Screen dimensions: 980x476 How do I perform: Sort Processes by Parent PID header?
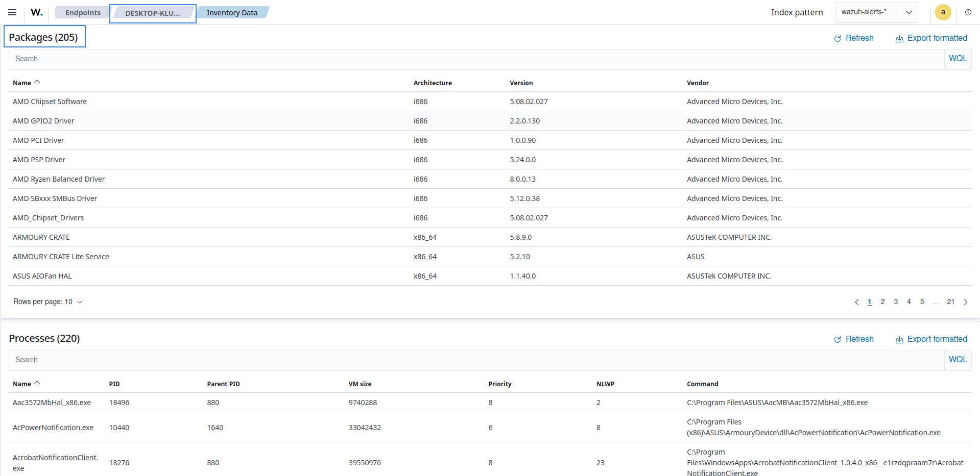coord(223,384)
